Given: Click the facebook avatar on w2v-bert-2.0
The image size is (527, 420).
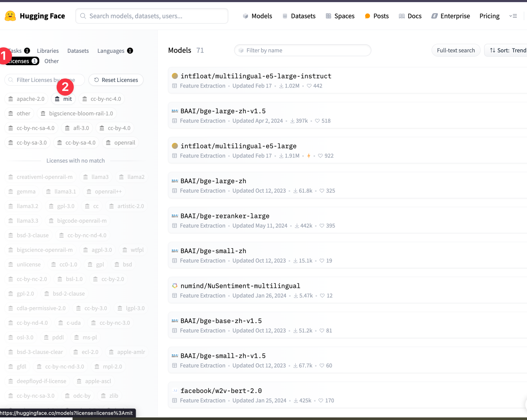Looking at the screenshot, I should click(x=175, y=391).
